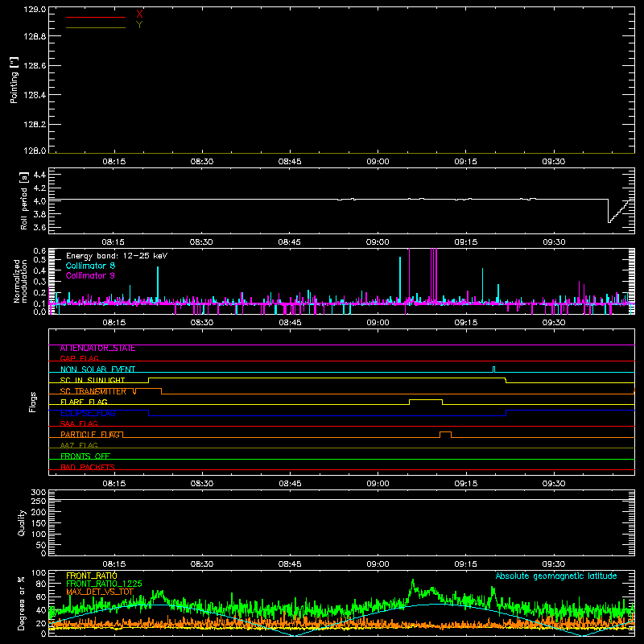Click the BAD_PACKETS label
644x644 pixels.
(88, 468)
